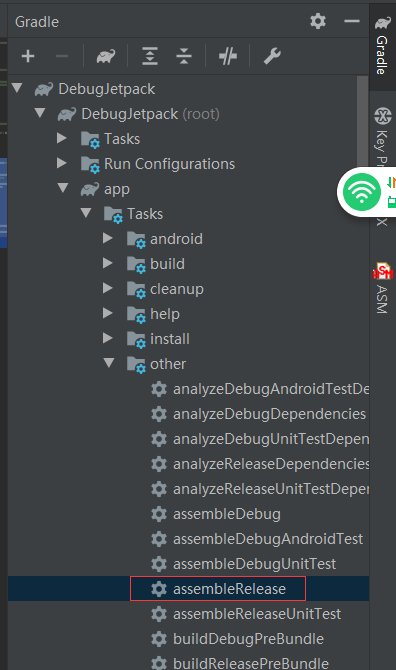Screen dimensions: 396x670
Task: Collapse Tasks folder under app
Action: (86, 213)
